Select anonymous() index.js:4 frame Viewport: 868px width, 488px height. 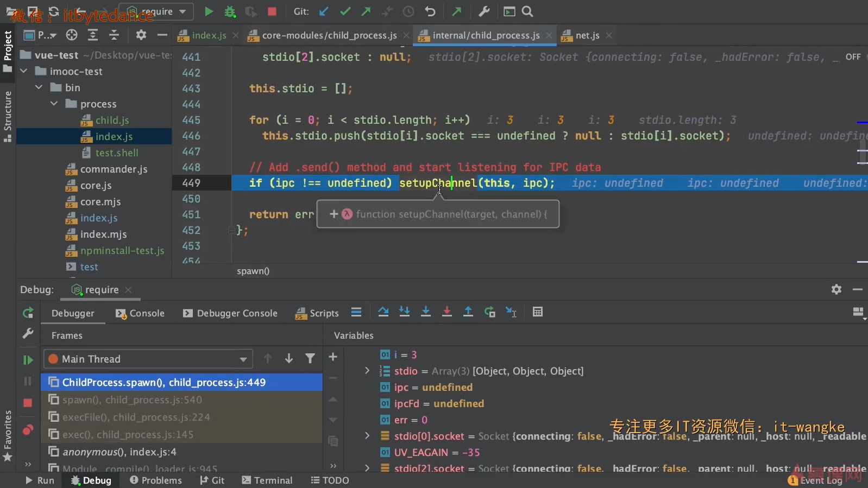click(181, 452)
